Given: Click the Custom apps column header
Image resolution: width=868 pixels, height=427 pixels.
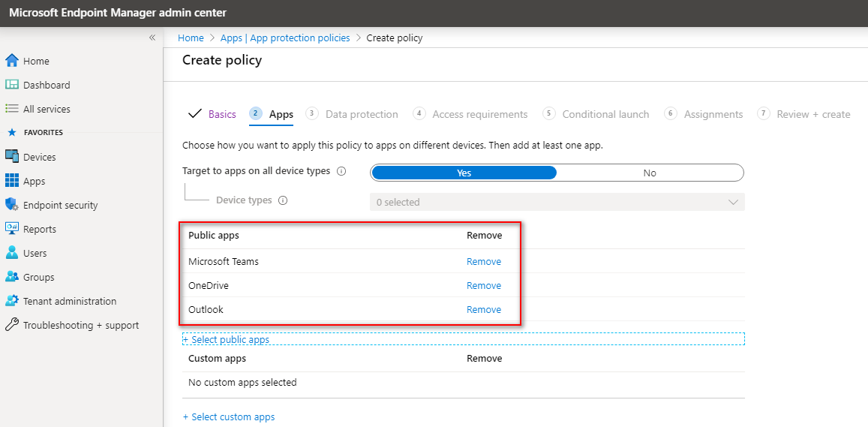Looking at the screenshot, I should (x=217, y=358).
